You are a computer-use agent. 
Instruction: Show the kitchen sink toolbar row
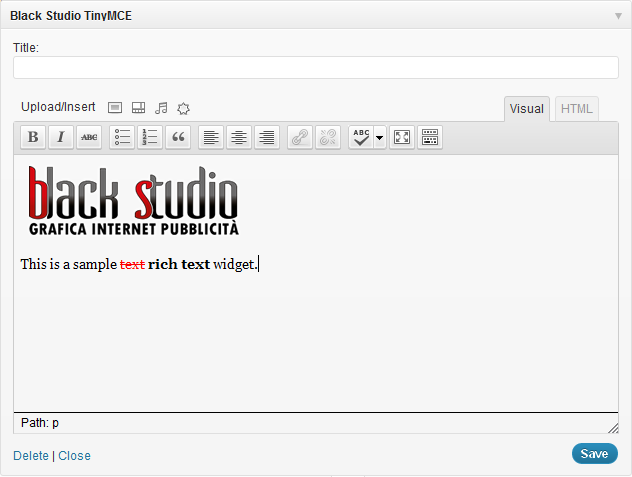coord(430,137)
